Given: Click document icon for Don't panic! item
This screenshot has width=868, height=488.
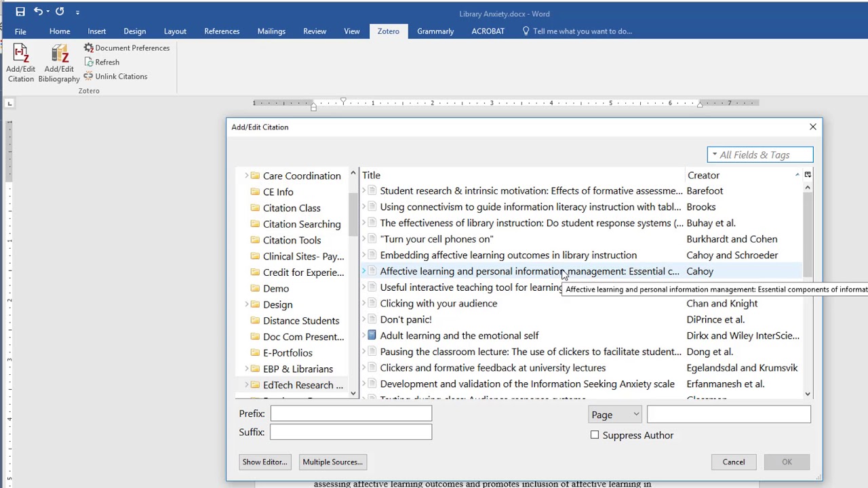Looking at the screenshot, I should [x=372, y=319].
